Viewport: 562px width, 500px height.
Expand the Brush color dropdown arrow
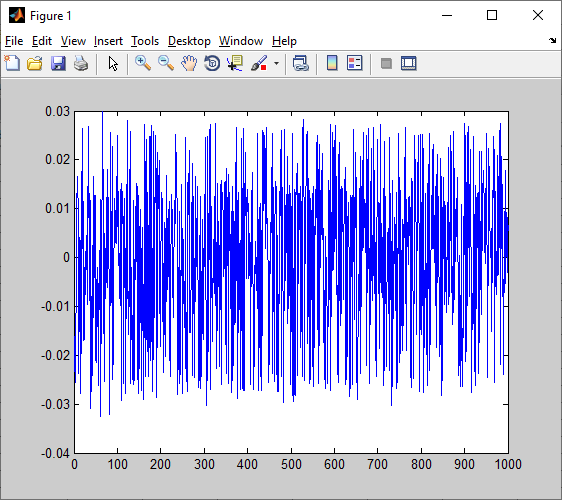pyautogui.click(x=276, y=63)
